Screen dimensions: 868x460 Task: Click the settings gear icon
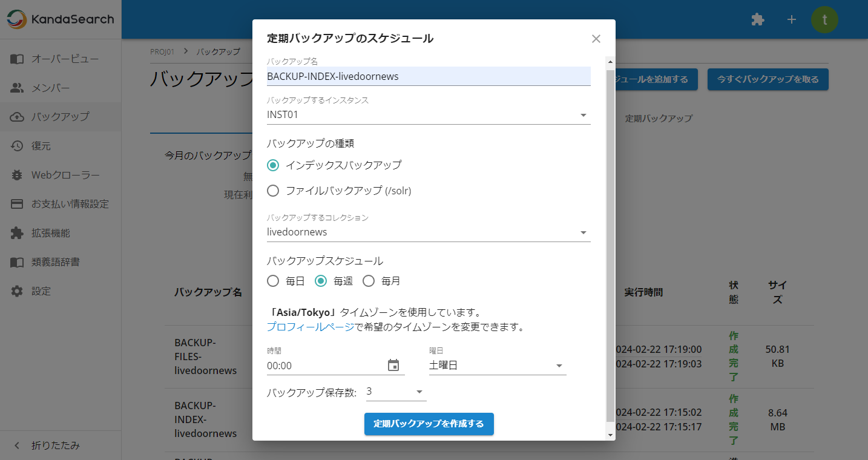[17, 291]
